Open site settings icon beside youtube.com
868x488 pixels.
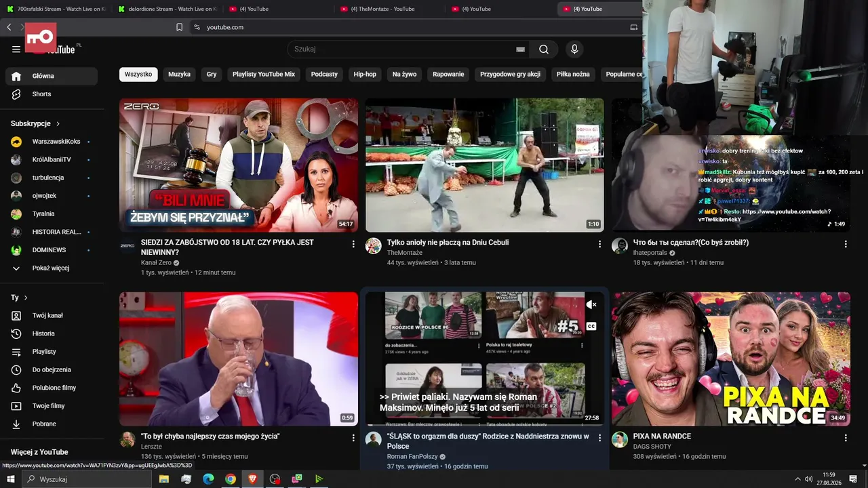197,27
